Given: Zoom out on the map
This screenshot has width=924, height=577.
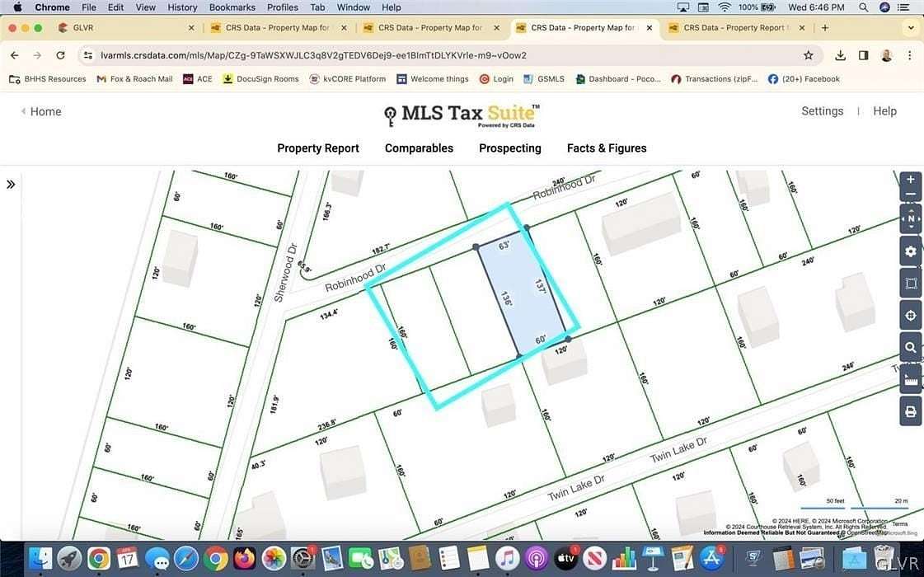Looking at the screenshot, I should (910, 195).
